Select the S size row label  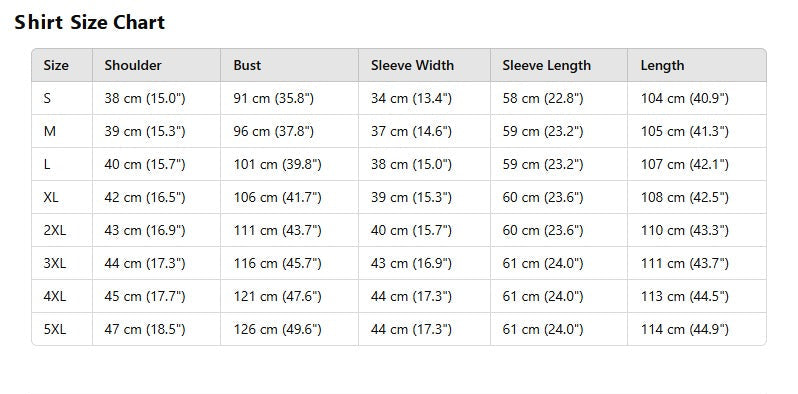(47, 98)
